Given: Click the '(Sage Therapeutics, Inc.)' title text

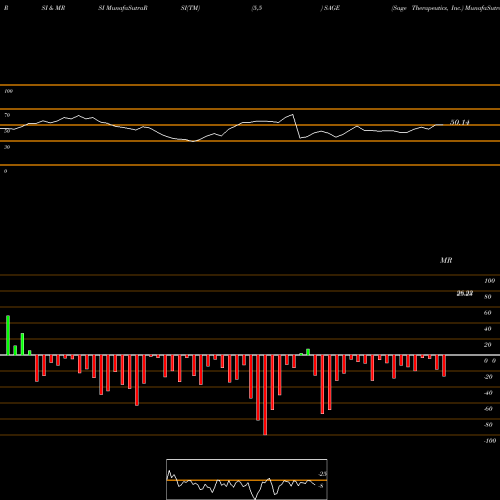Looking at the screenshot, I should pyautogui.click(x=428, y=8).
